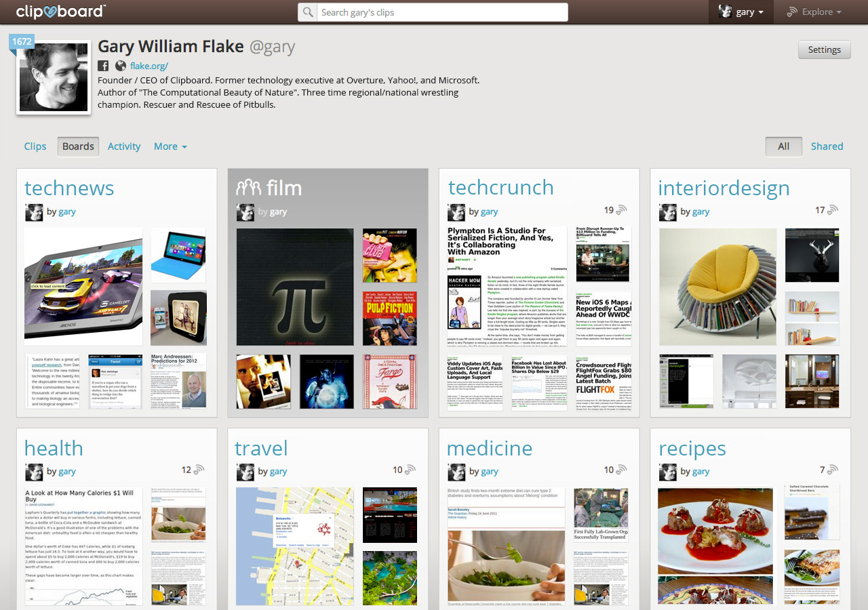Open the blue Surface tablet thumbnail
Screen dimensions: 868x610
178,255
